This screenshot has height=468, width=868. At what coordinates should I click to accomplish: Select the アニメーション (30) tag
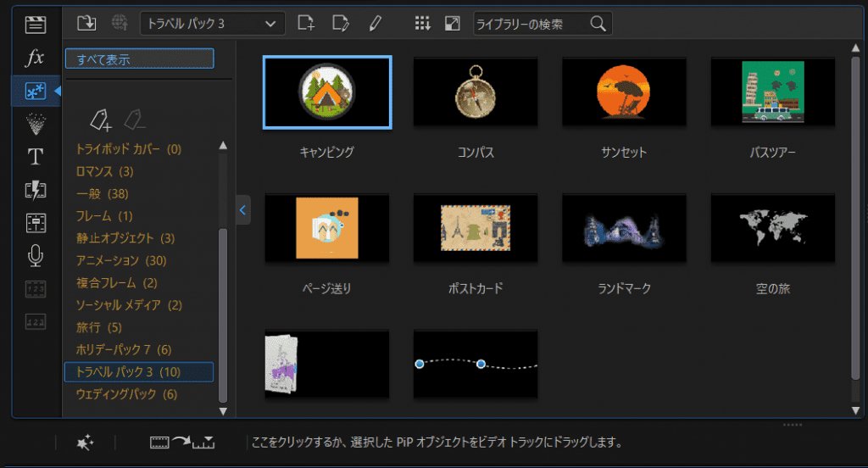coord(121,260)
